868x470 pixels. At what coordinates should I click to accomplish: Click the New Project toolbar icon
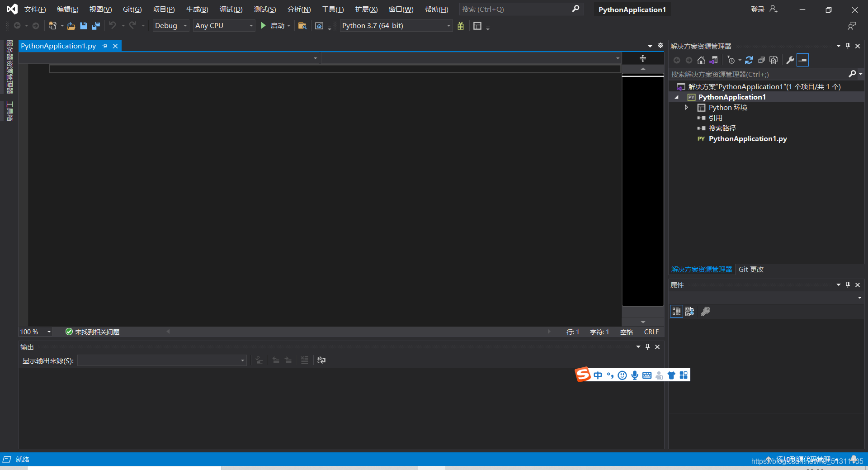[52, 26]
